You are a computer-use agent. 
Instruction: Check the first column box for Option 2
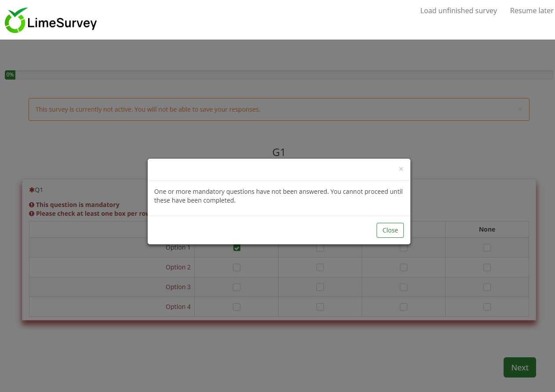click(x=236, y=267)
